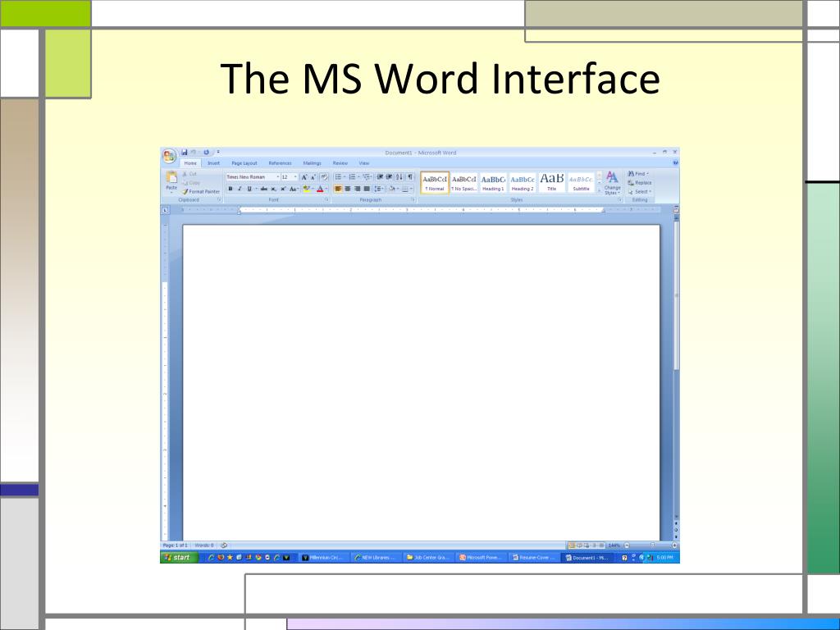Click the Start button on the taskbar
The width and height of the screenshot is (840, 630).
point(180,558)
